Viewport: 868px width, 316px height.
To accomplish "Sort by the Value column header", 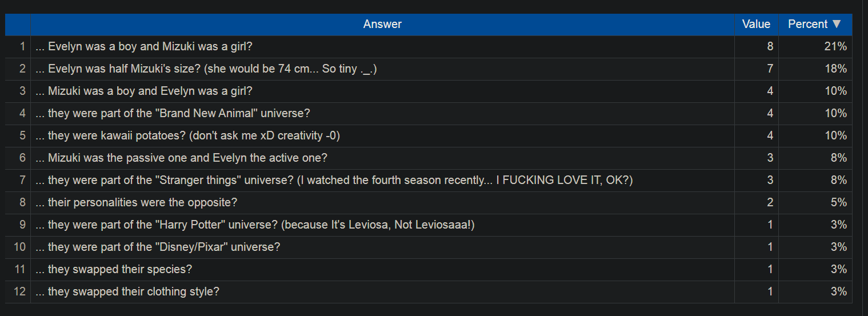I will coord(756,25).
